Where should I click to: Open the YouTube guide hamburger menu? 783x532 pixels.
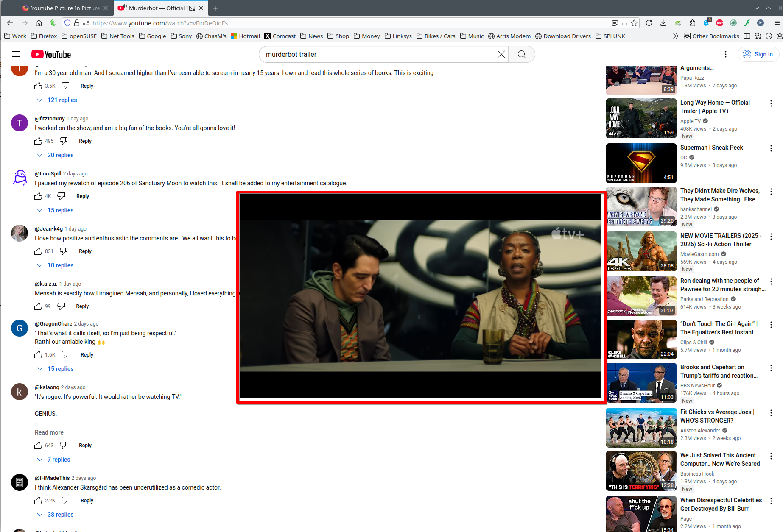point(16,54)
